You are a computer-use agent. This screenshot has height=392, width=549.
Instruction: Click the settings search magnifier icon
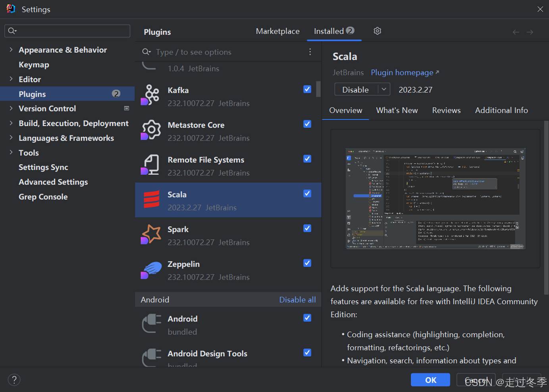click(x=12, y=31)
